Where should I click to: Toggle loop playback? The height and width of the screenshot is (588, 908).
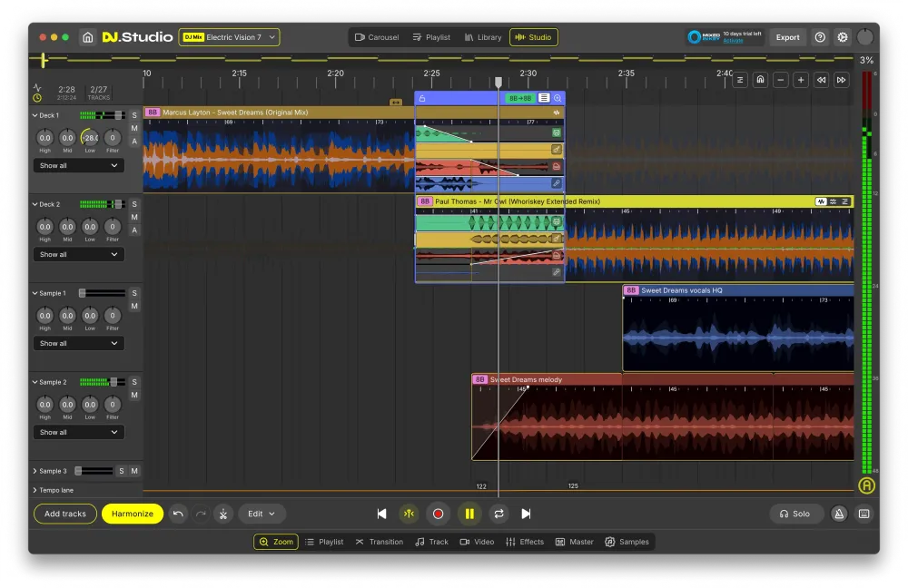499,514
